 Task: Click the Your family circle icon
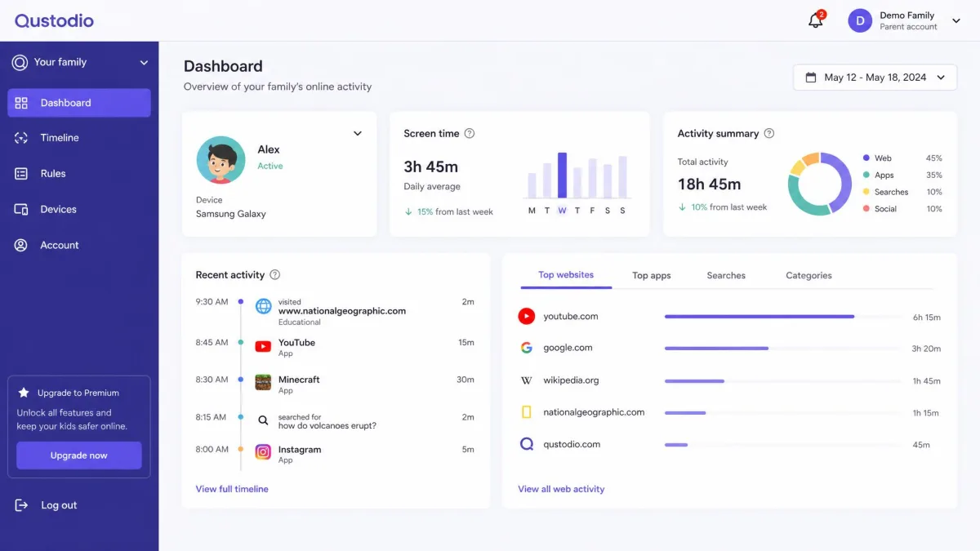tap(20, 62)
